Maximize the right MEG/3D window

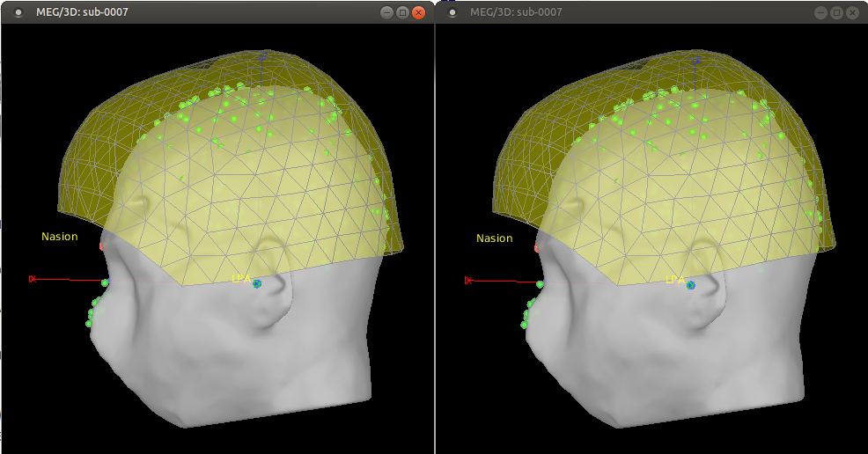point(836,12)
